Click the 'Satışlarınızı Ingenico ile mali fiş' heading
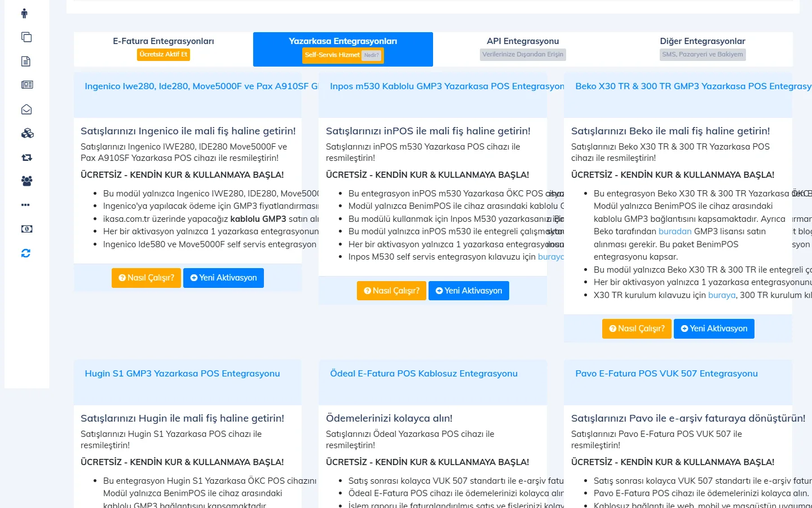The width and height of the screenshot is (812, 508). pyautogui.click(x=188, y=131)
